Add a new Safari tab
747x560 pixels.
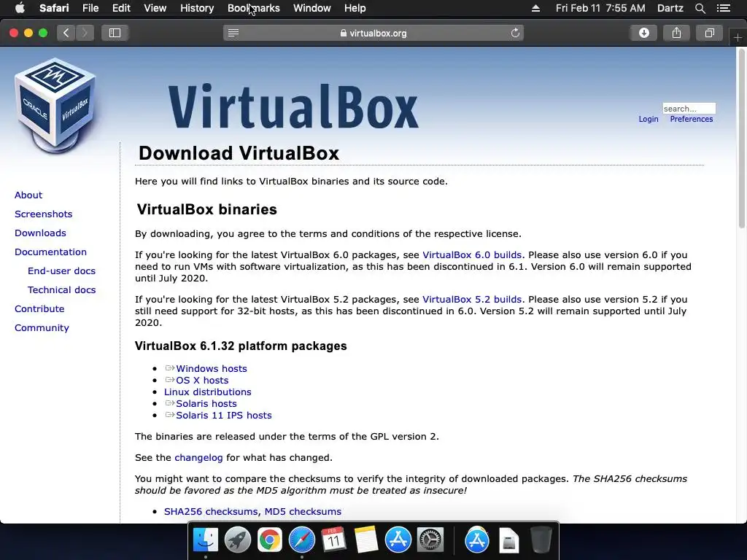point(738,37)
